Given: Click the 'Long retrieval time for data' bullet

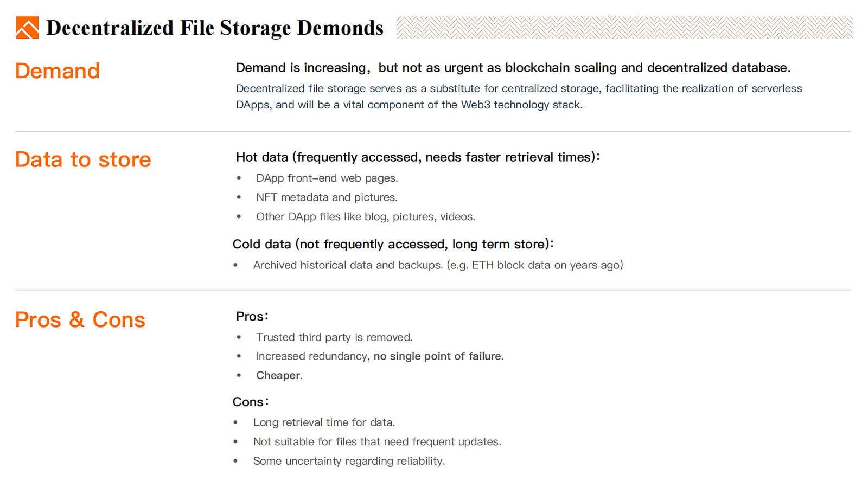Looking at the screenshot, I should [324, 422].
